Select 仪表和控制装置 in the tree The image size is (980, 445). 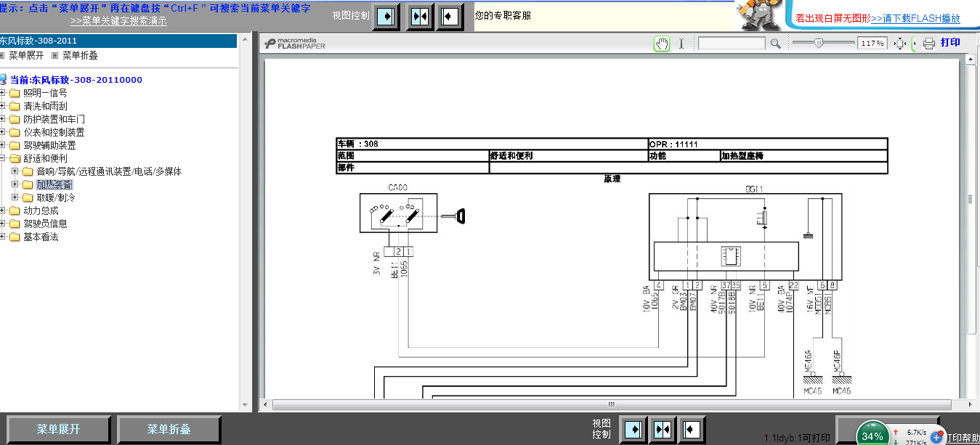[x=54, y=132]
